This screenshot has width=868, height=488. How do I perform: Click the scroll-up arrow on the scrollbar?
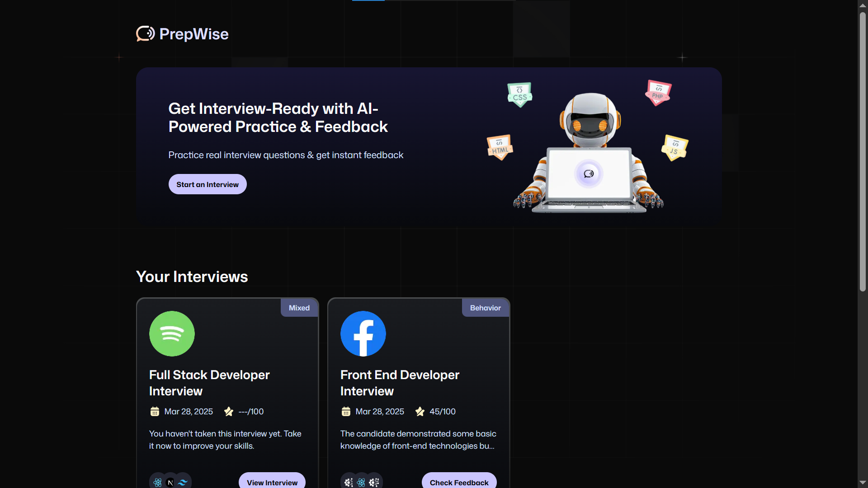pyautogui.click(x=863, y=5)
